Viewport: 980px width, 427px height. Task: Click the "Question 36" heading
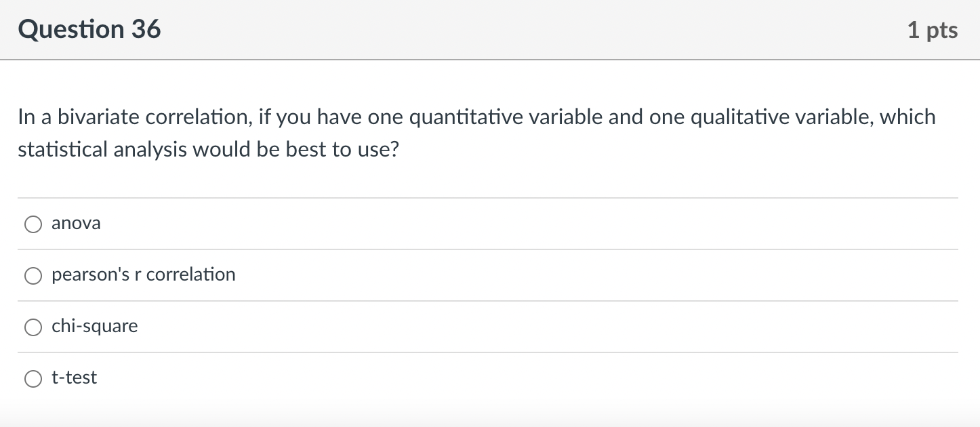(89, 30)
